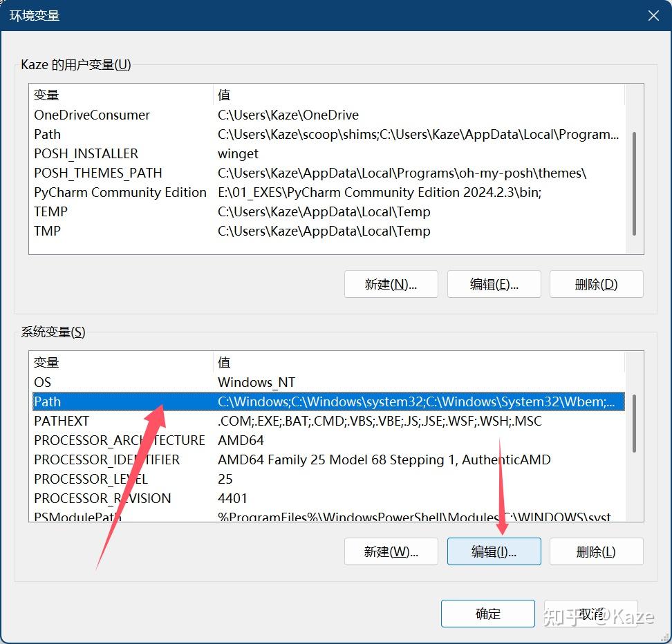Click the highlighted 编辑(I) button

(494, 551)
